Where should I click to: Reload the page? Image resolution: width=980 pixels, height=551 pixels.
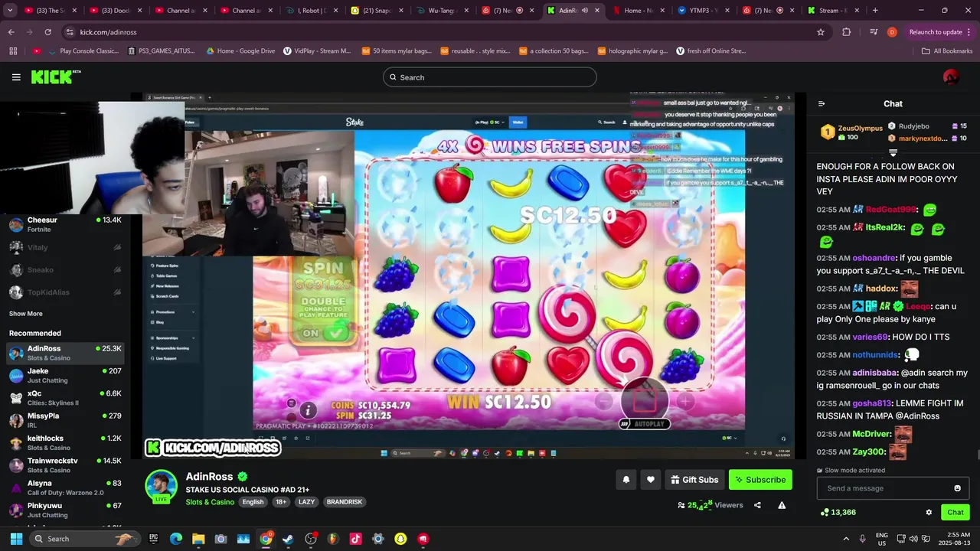coord(47,32)
